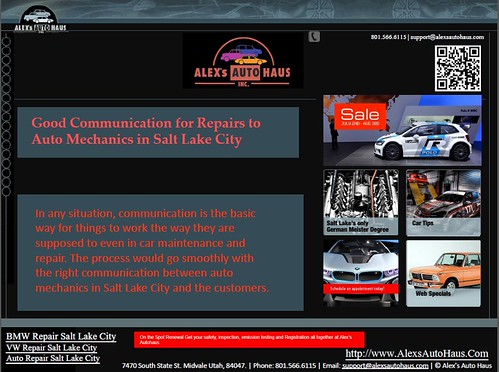
Task: Open VW Repair Salt Lake City link
Action: pos(52,348)
